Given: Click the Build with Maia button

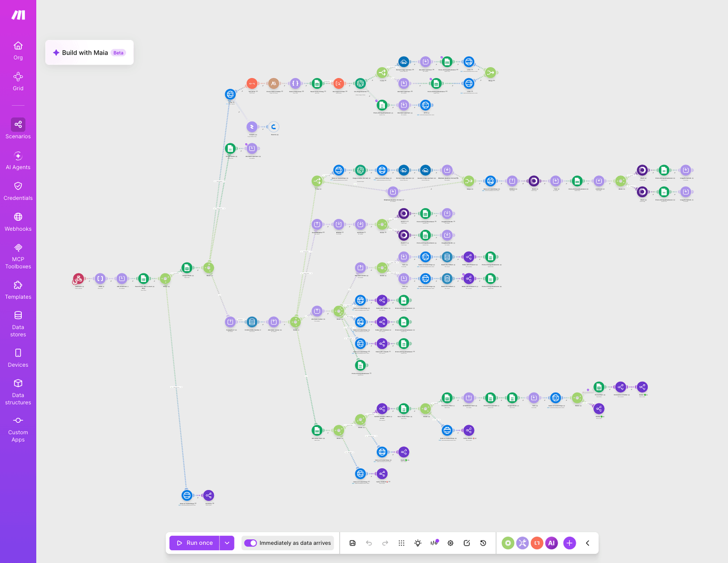Looking at the screenshot, I should [89, 53].
